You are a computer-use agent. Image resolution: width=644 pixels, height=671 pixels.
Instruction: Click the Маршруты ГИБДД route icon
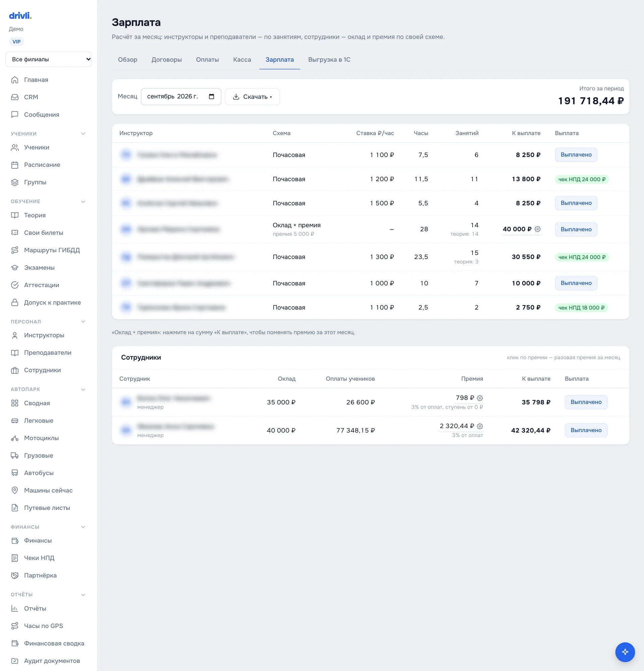[x=15, y=250]
